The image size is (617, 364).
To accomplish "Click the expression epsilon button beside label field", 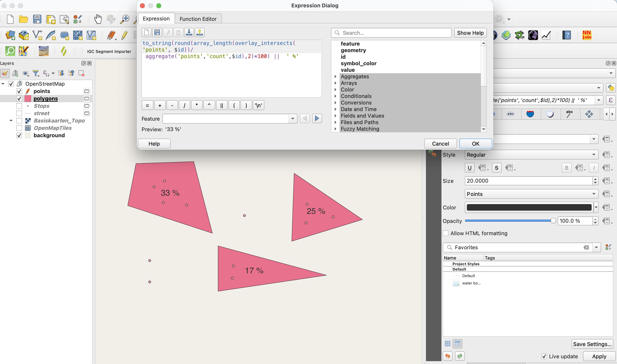I will (x=611, y=100).
